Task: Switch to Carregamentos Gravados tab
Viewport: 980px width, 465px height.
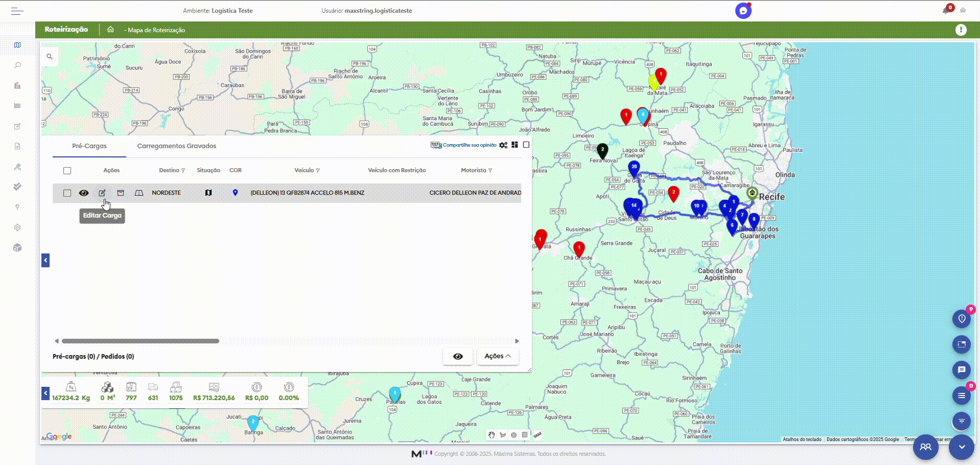Action: pos(176,146)
